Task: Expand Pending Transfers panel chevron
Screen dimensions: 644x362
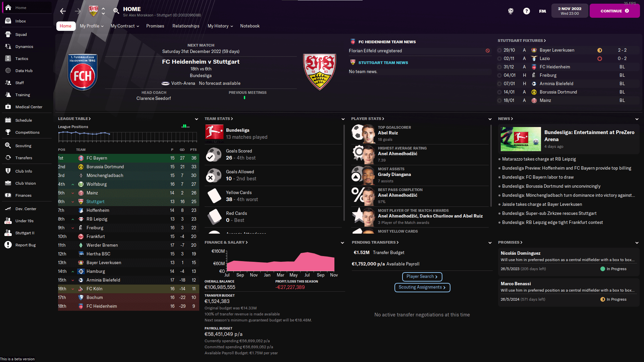Action: click(490, 243)
